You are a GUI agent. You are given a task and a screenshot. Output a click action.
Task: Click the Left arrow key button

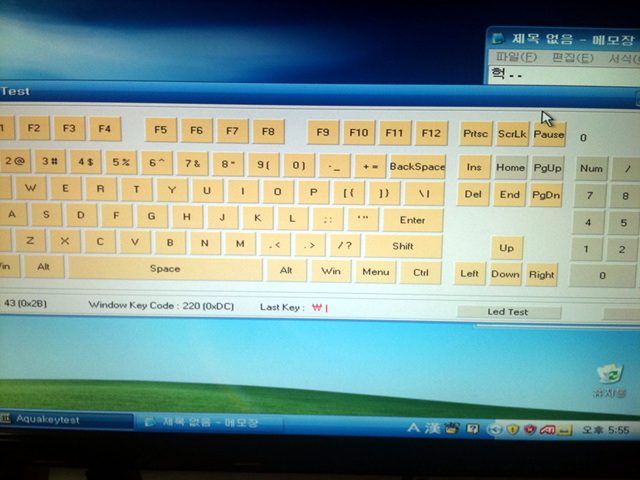click(x=469, y=273)
